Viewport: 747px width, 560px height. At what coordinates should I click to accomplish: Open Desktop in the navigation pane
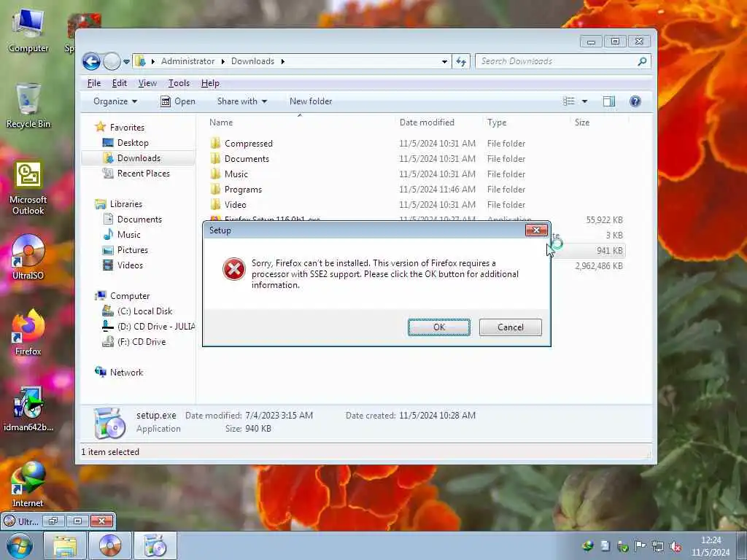(125, 143)
